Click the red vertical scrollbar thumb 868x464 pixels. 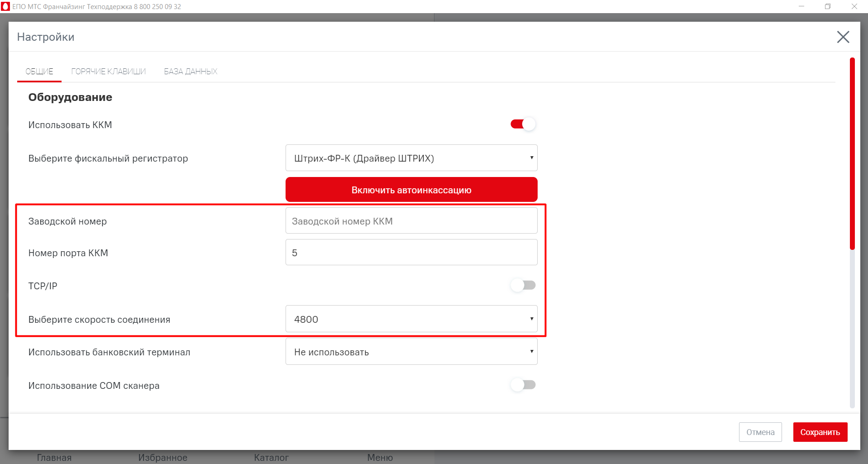coord(852,153)
